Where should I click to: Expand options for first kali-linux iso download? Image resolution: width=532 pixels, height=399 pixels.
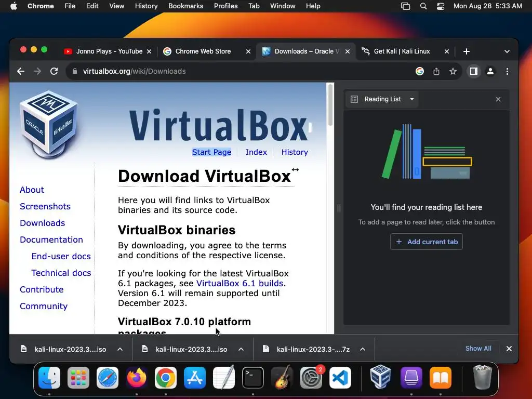point(120,349)
